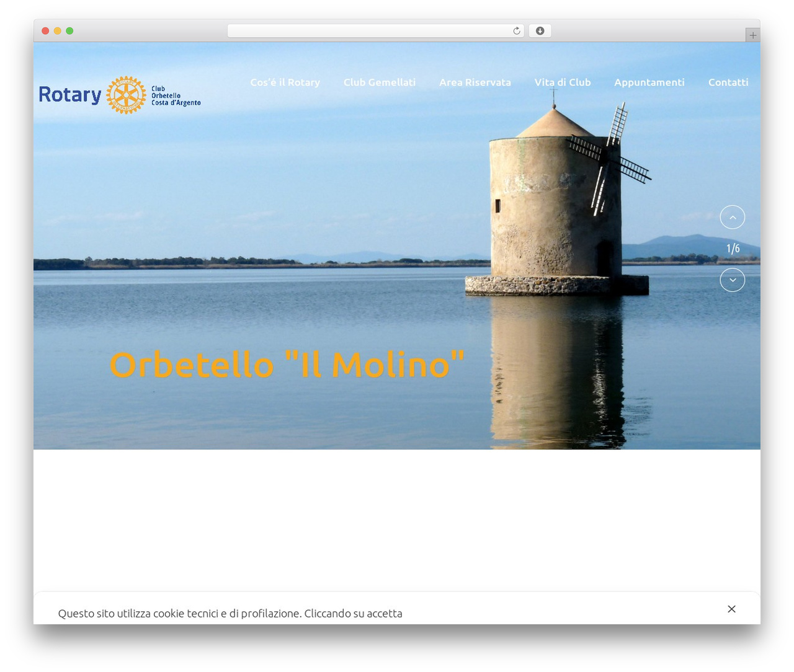Viewport: 794px width, 672px height.
Task: Dismiss the cookie notice with the X
Action: tap(732, 609)
